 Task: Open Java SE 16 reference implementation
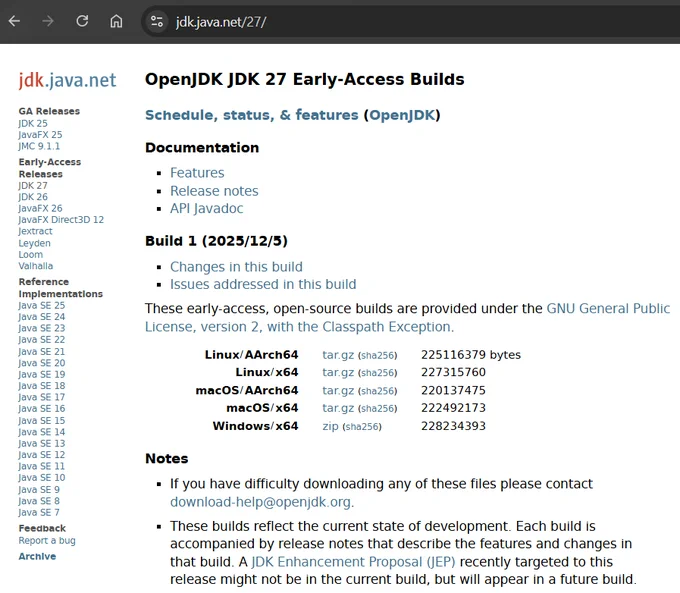click(x=42, y=409)
